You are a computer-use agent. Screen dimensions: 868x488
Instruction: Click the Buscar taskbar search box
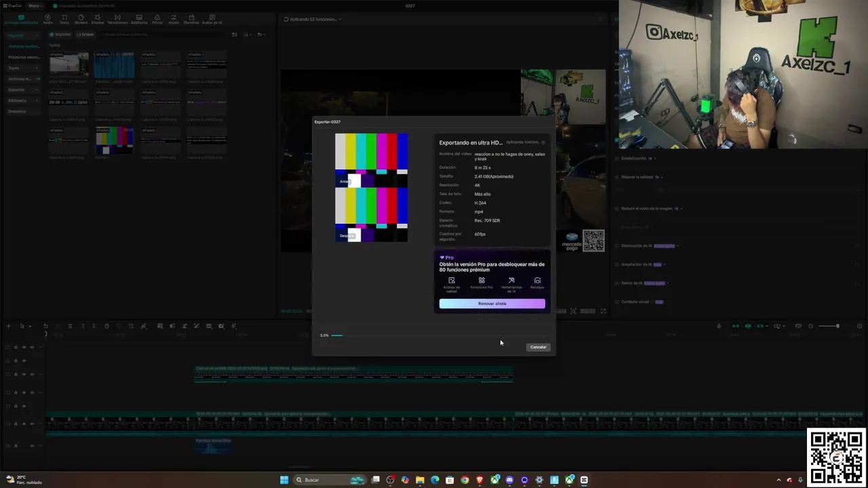point(330,480)
